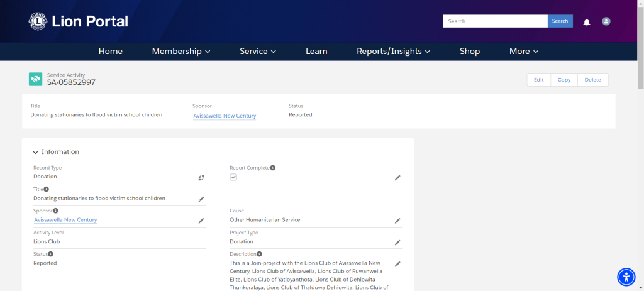Edit Project Type pencil icon
Image resolution: width=644 pixels, height=291 pixels.
pos(397,243)
